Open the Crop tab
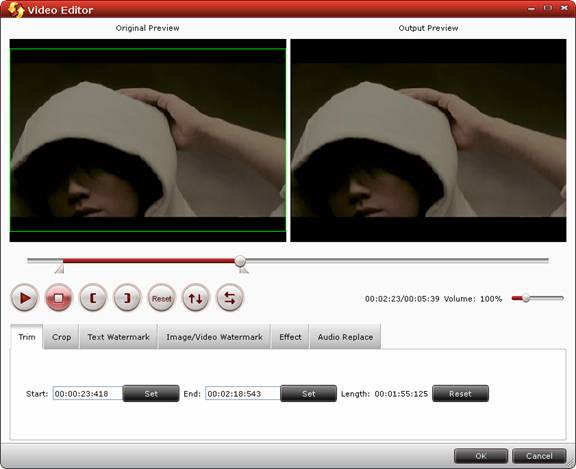The image size is (576, 469). (x=61, y=337)
